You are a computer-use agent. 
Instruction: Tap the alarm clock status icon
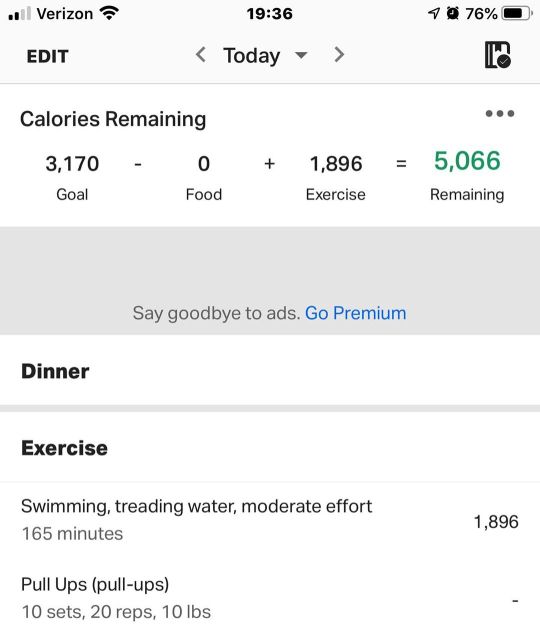452,14
